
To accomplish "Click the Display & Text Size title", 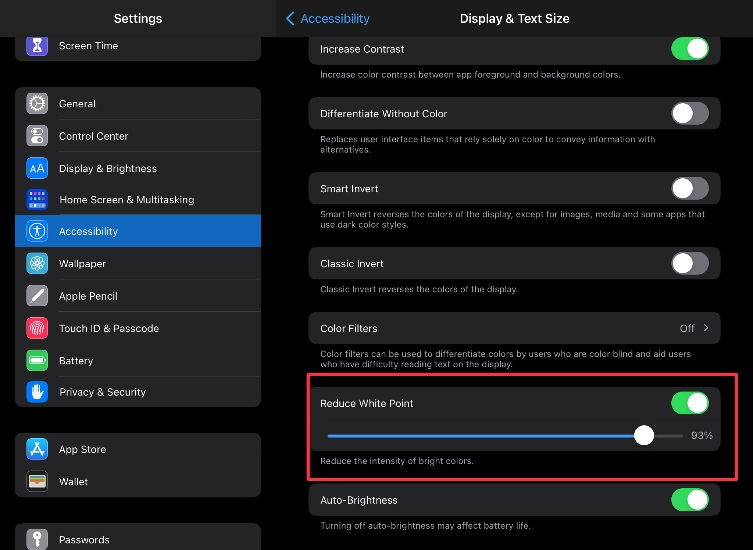I will (514, 19).
